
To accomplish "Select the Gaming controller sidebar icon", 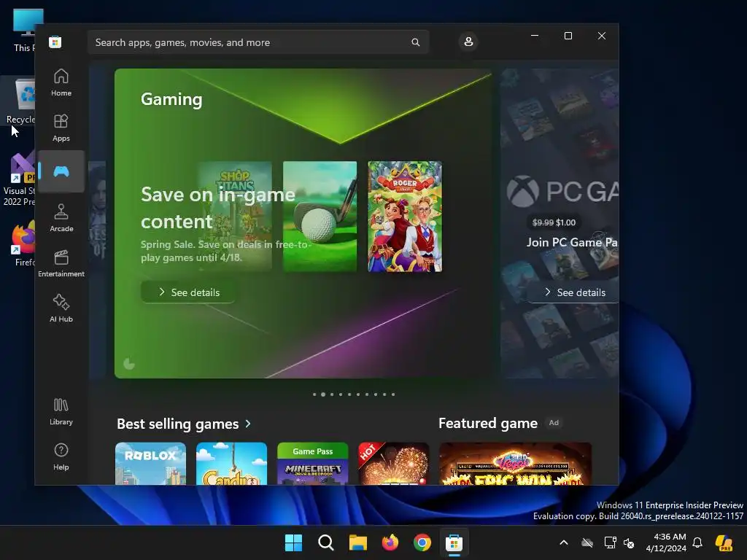I will pyautogui.click(x=61, y=171).
